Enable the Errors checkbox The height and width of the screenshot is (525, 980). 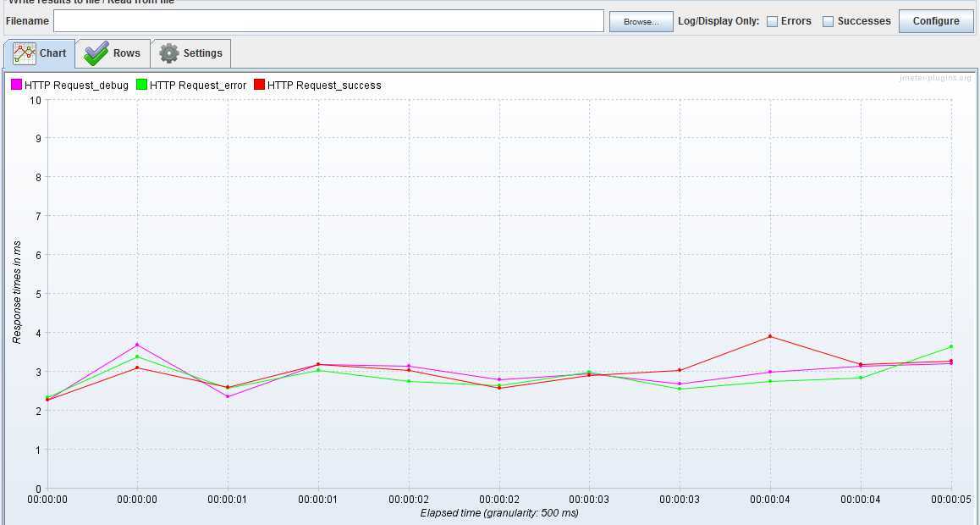pos(773,21)
